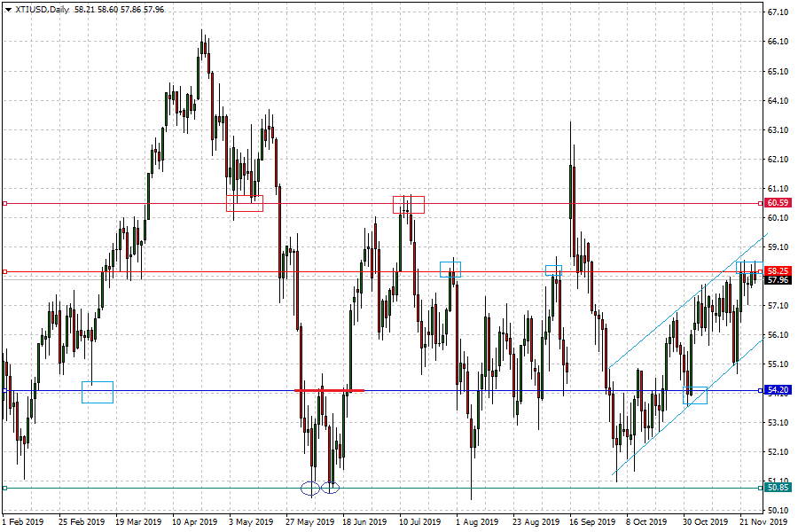
Task: Click the 19 Mar 2019 date label
Action: coord(138,522)
